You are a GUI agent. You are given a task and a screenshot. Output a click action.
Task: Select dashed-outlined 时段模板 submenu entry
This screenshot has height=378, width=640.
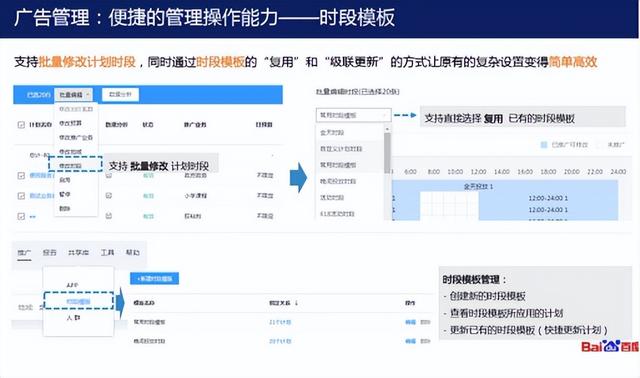click(78, 301)
